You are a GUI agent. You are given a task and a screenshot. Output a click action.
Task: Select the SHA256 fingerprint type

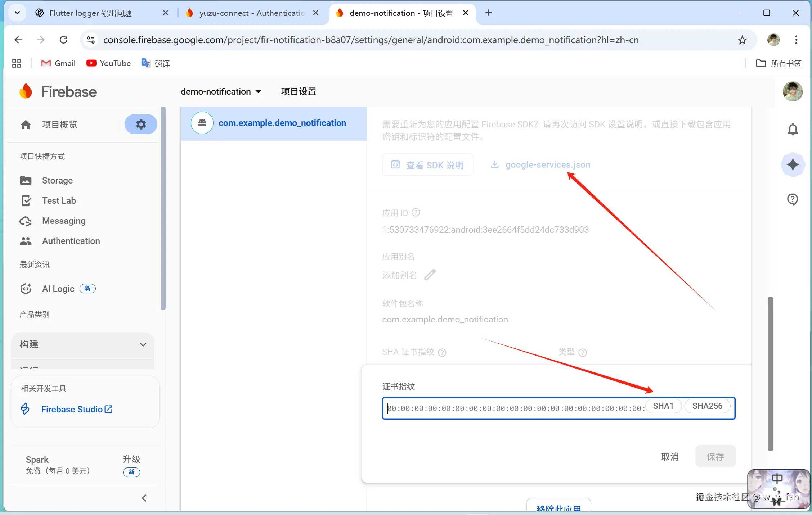pos(707,406)
